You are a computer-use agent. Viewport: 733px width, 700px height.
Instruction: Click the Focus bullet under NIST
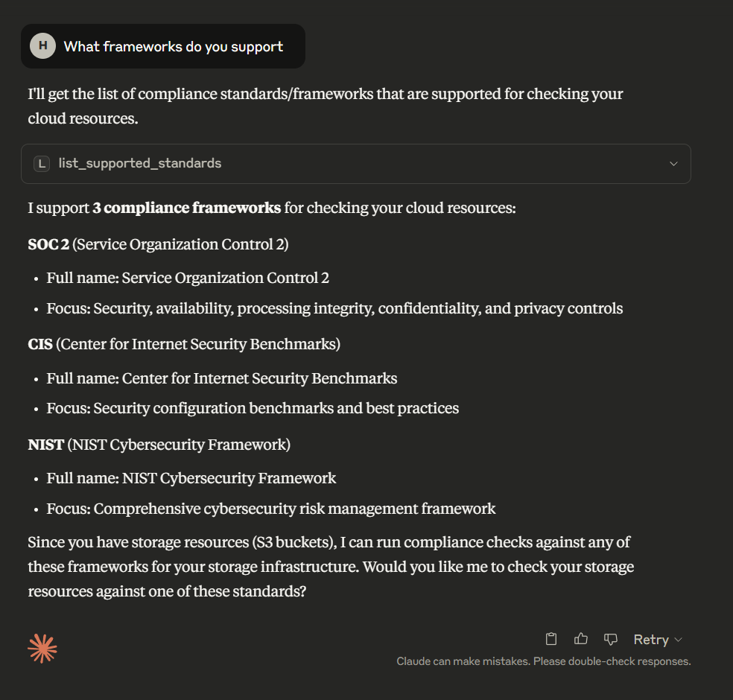pyautogui.click(x=271, y=509)
